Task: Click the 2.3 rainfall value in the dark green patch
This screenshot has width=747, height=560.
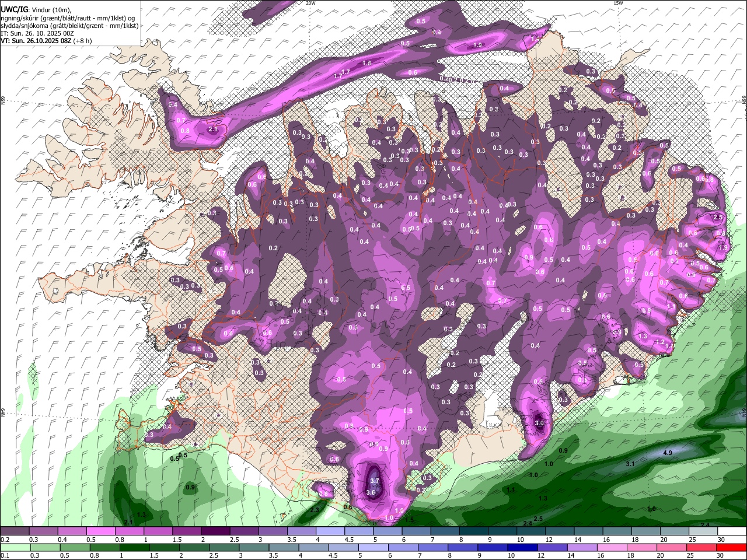Action: [315, 510]
